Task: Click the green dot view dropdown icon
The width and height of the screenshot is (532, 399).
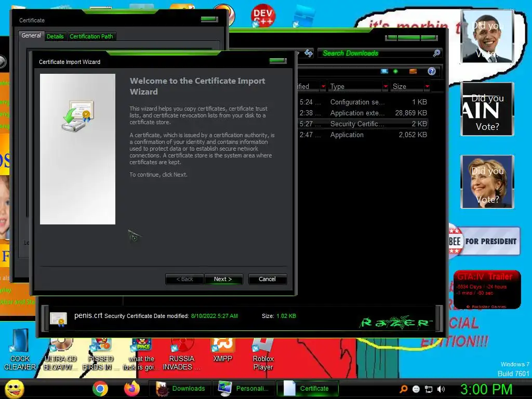Action: pos(395,71)
